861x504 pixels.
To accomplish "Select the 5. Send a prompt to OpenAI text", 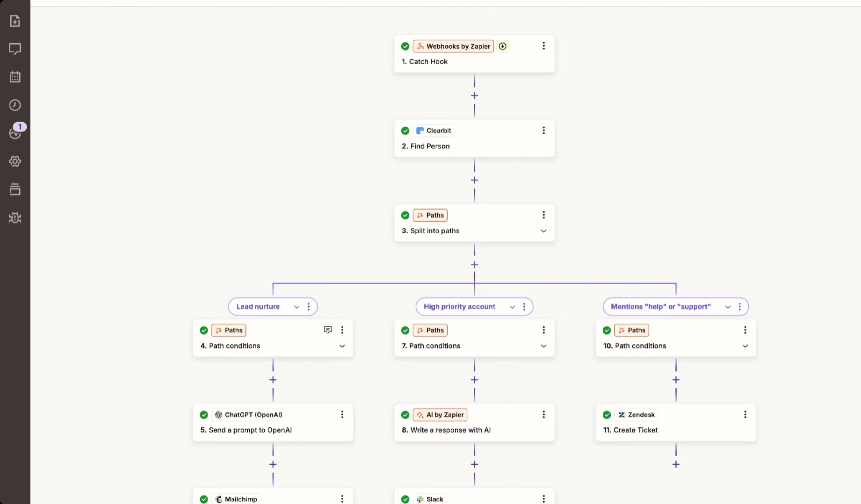I will (x=246, y=430).
